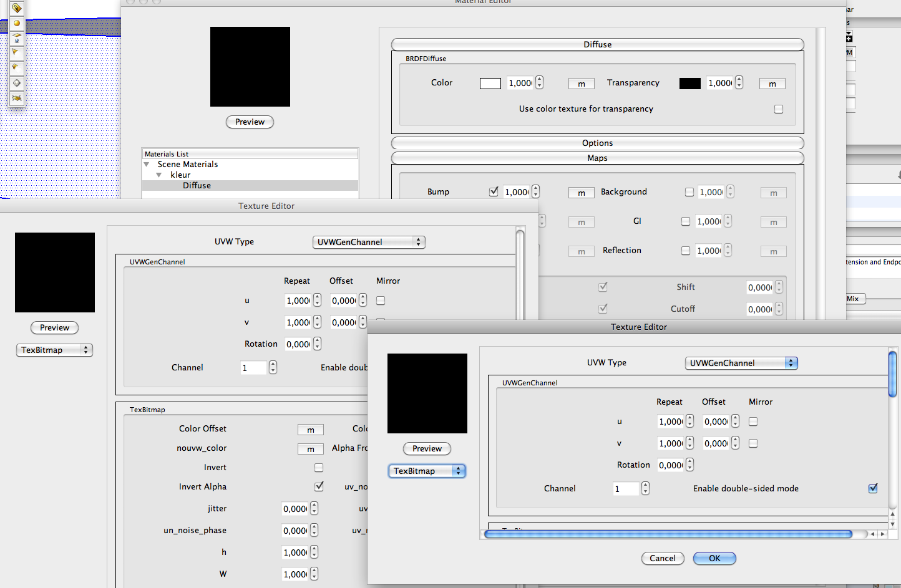Click Rotation field in front Texture Editor
This screenshot has width=901, height=588.
pyautogui.click(x=670, y=465)
